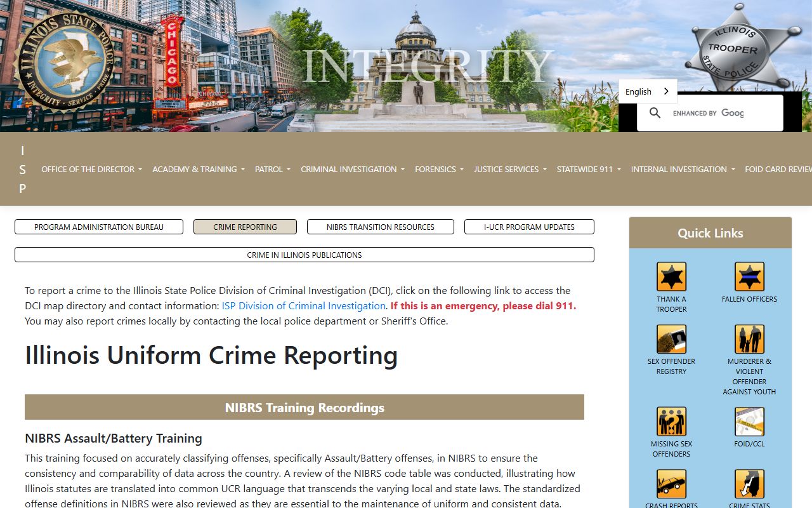Expand Academy & Training menu

[x=199, y=169]
